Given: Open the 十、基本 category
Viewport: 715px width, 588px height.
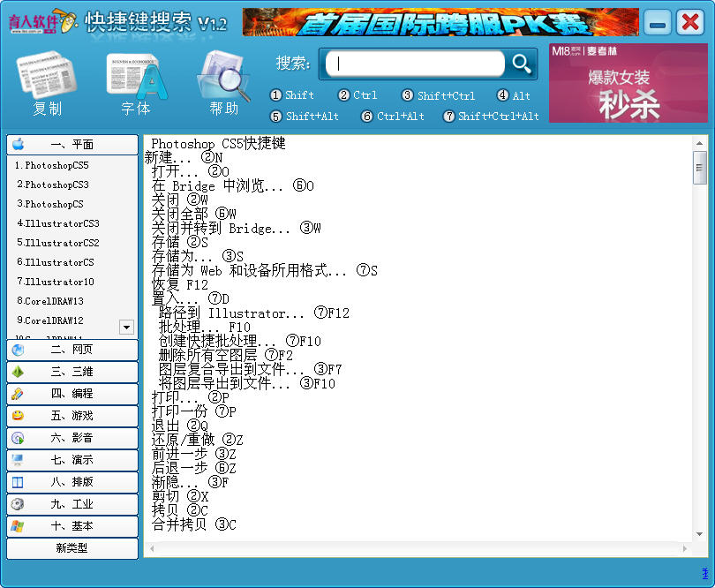Looking at the screenshot, I should pyautogui.click(x=72, y=526).
